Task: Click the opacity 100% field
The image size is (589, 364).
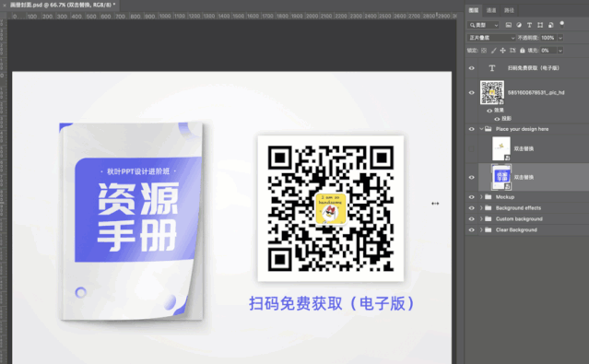Action: [x=548, y=38]
